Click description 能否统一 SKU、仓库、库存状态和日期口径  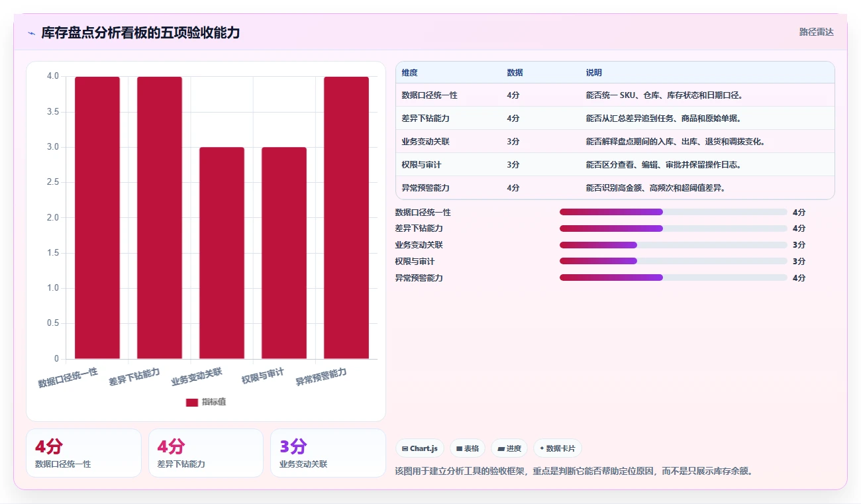[664, 95]
